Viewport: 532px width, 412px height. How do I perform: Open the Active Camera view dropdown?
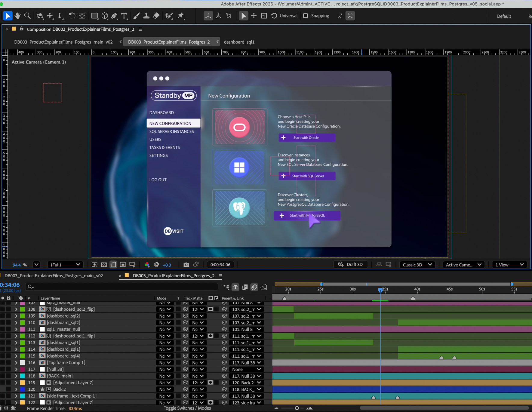coord(463,265)
